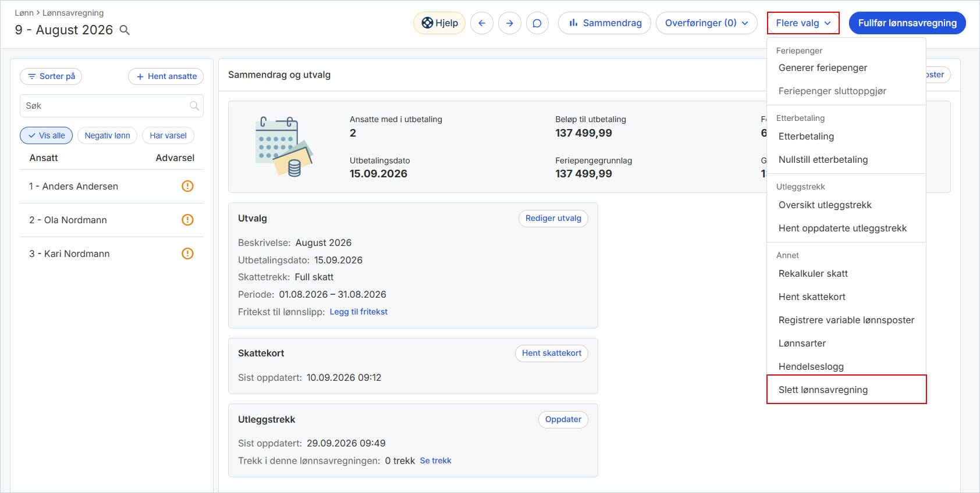The height and width of the screenshot is (493, 980).
Task: Select Hent skattekort menu item
Action: (846, 296)
